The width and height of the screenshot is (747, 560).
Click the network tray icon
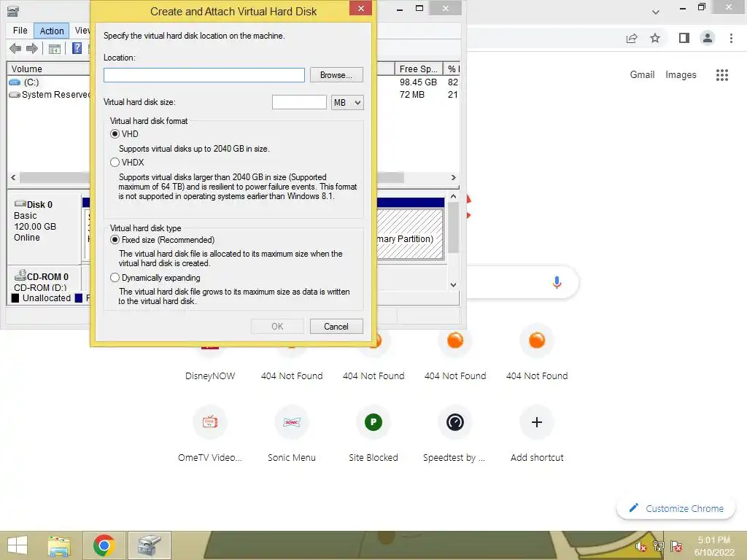[x=659, y=546]
